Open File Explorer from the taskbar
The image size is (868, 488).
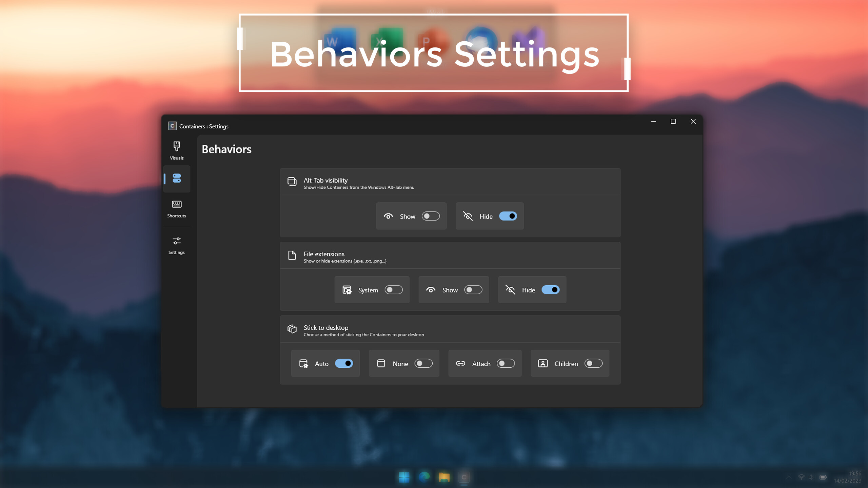pos(444,477)
